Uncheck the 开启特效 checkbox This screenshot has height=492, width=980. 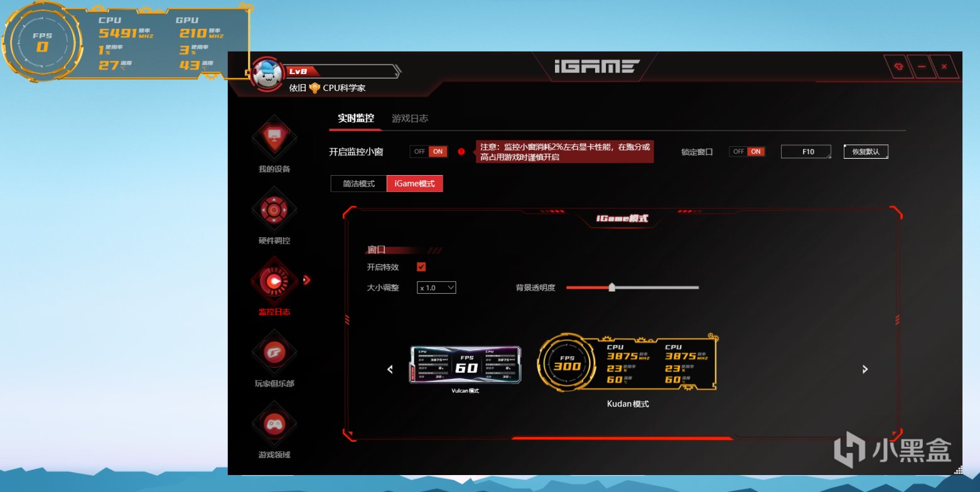tap(421, 267)
